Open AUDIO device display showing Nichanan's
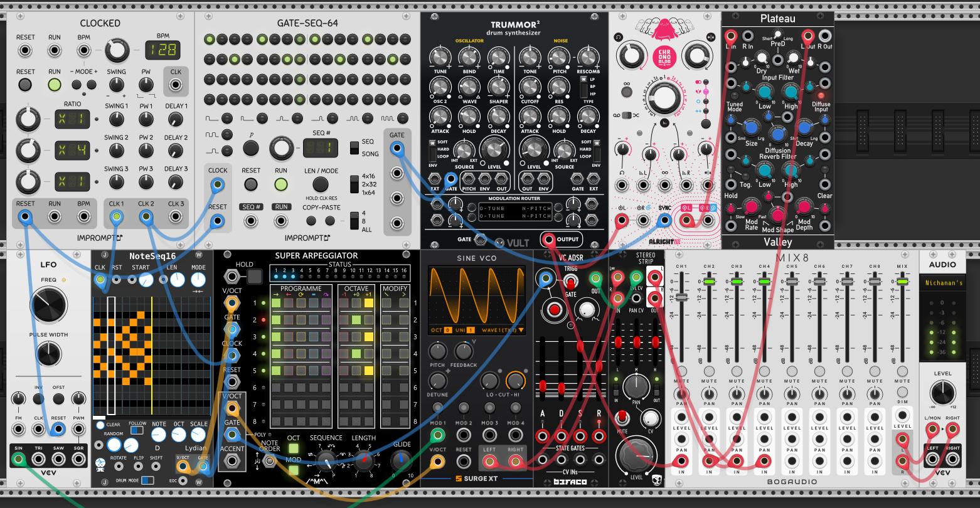980x508 pixels. [943, 283]
